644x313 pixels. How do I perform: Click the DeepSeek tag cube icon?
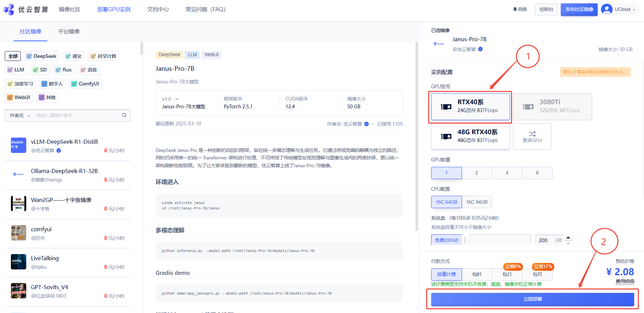29,56
